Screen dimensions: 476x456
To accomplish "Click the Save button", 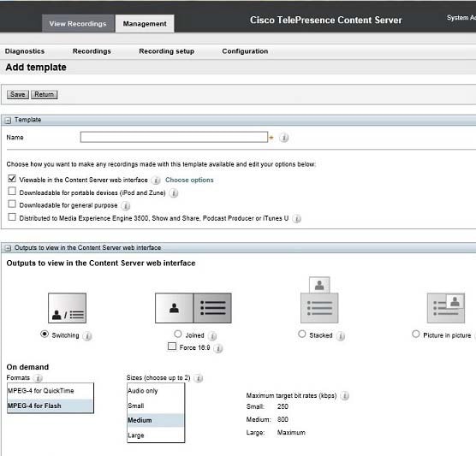I will point(18,95).
